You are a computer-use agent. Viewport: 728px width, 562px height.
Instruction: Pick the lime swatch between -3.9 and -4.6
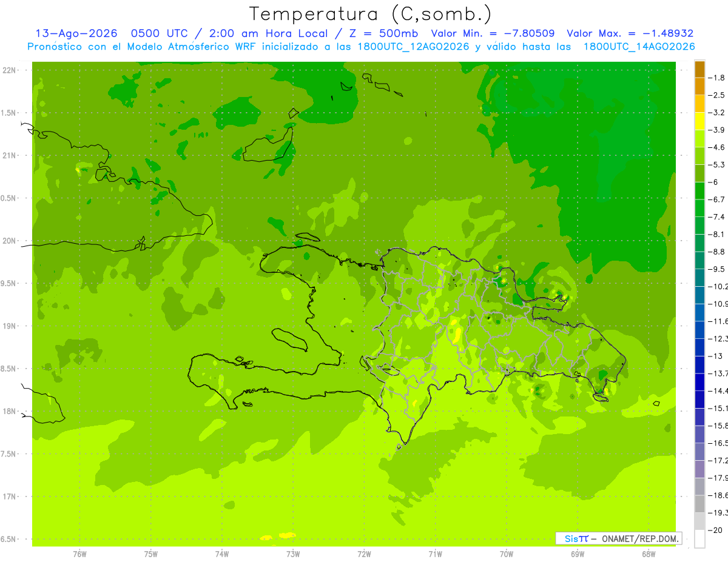(x=699, y=139)
